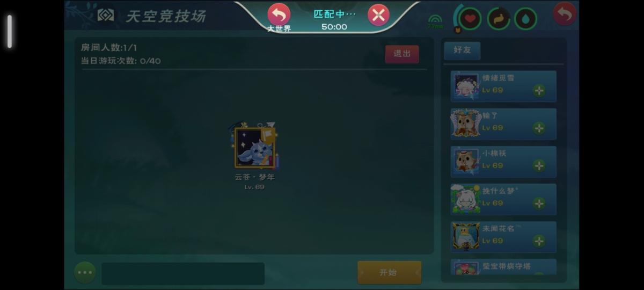
Task: Invite friend 未闻花名 with plus icon
Action: point(539,241)
